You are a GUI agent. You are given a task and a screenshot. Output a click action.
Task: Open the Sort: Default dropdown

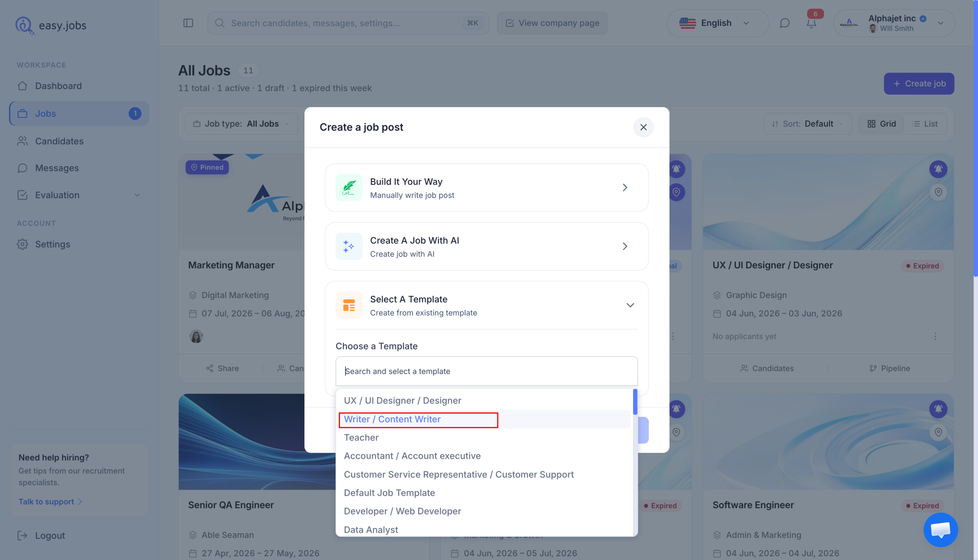point(808,124)
